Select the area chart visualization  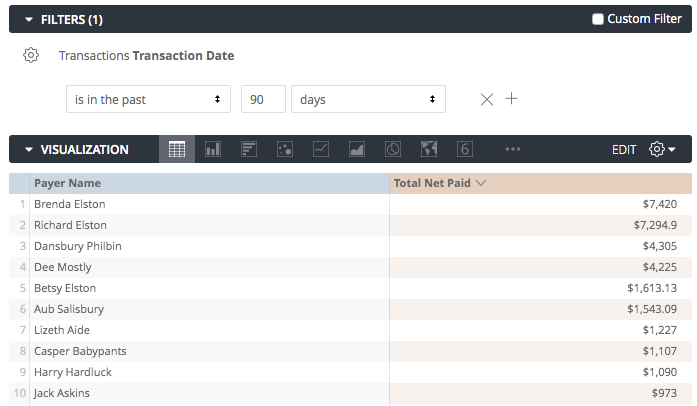[x=357, y=149]
